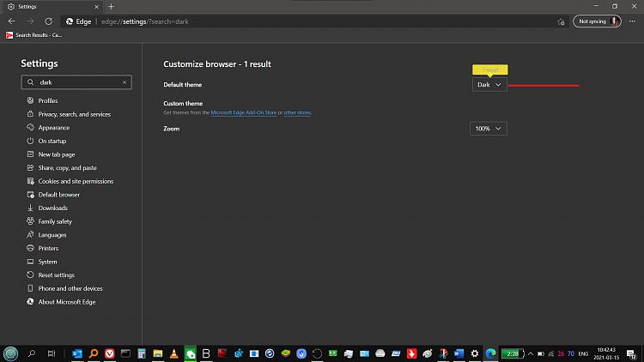Close the Settings tab
The image size is (644, 362).
pos(96,7)
